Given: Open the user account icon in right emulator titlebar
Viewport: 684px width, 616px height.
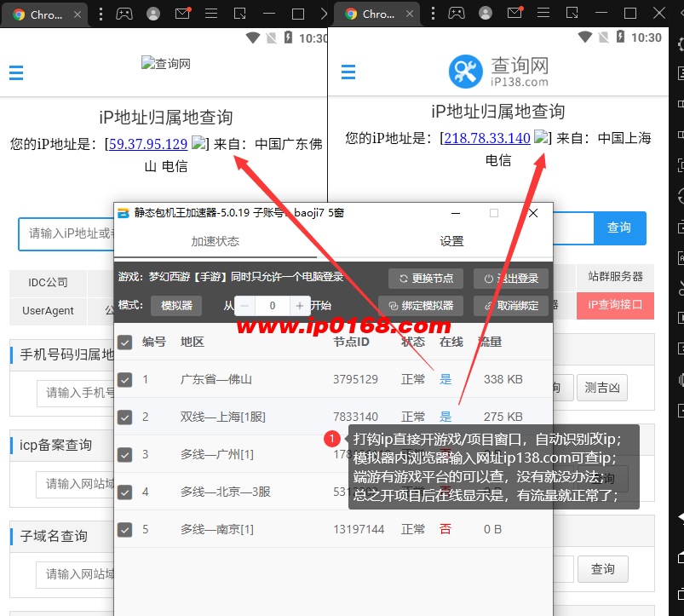Looking at the screenshot, I should [x=485, y=14].
